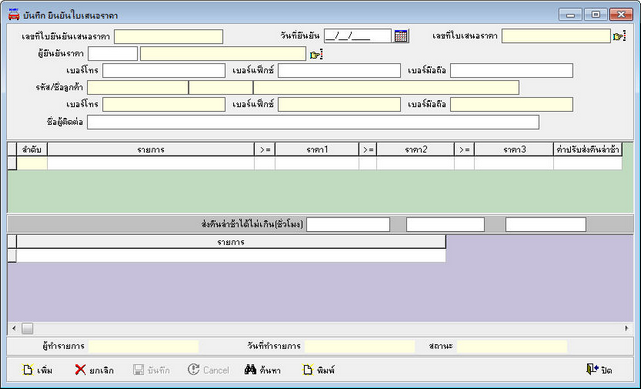
Task: Click the ชื่อผู้ติดต่อ input field
Action: point(313,122)
